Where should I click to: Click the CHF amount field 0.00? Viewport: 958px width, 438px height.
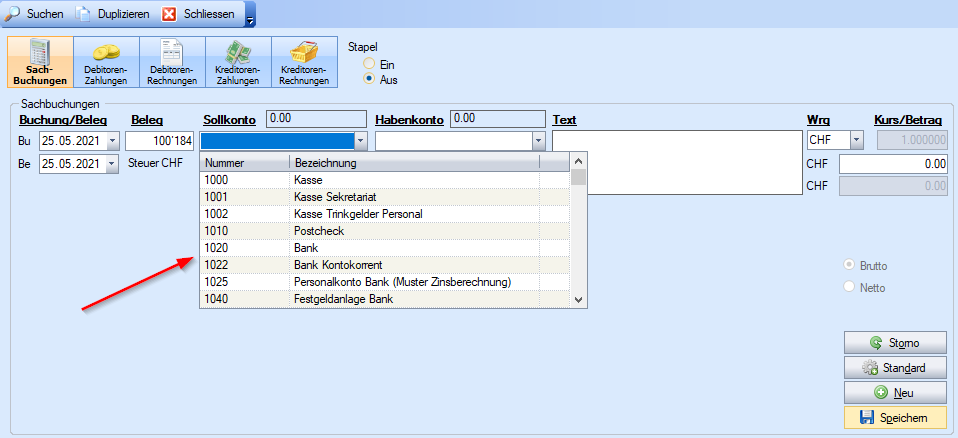coord(895,164)
